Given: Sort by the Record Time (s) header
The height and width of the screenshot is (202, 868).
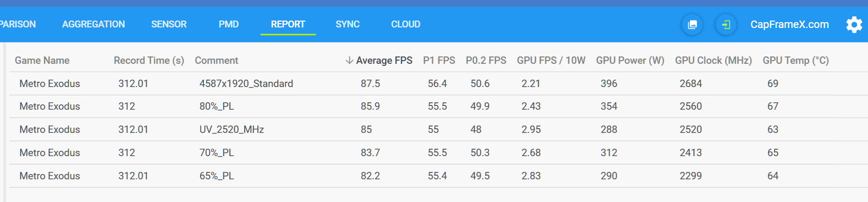Looking at the screenshot, I should pos(149,61).
